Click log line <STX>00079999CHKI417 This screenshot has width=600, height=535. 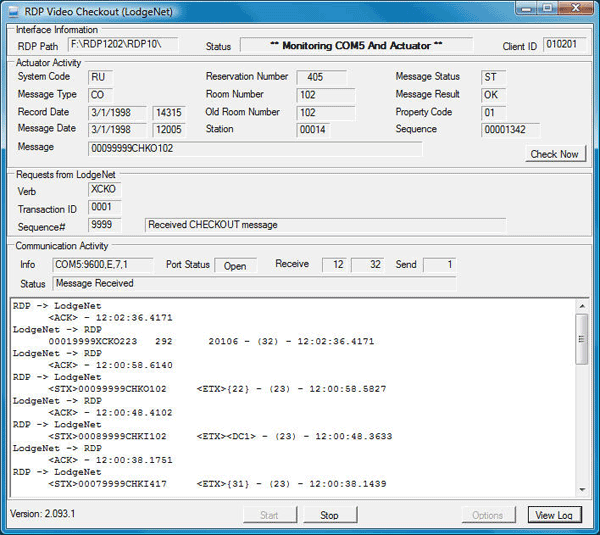(x=217, y=484)
